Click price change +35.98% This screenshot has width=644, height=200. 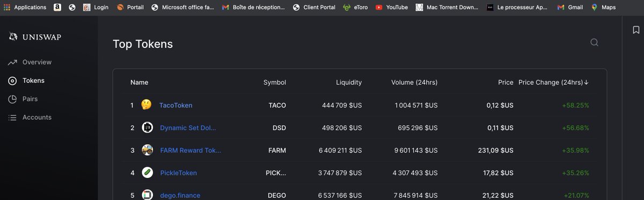pos(576,151)
